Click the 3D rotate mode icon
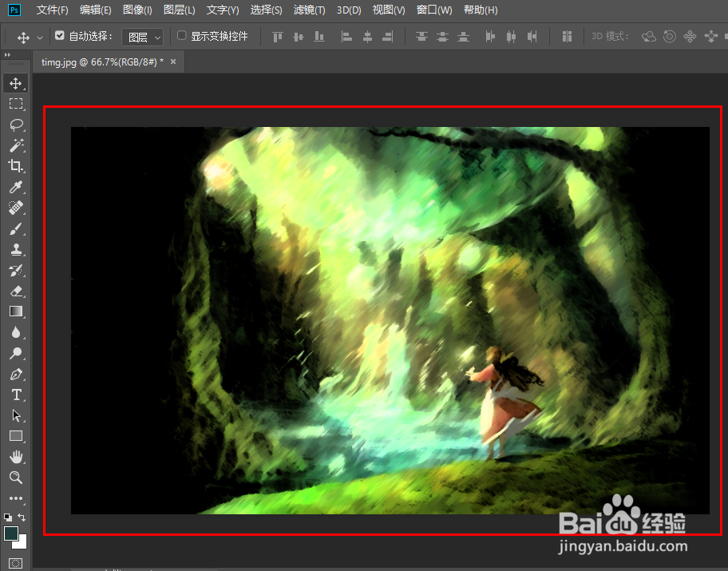Screen dimensions: 728x571 pos(649,37)
